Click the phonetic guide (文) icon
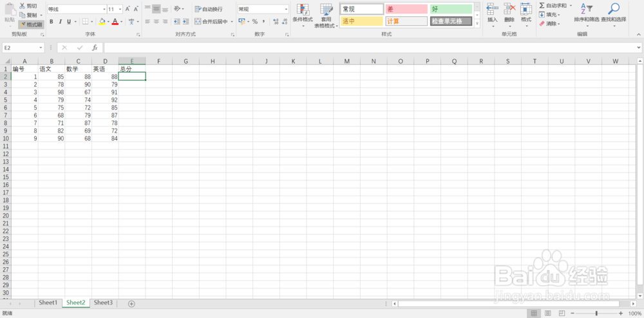The image size is (644, 318). pyautogui.click(x=131, y=21)
